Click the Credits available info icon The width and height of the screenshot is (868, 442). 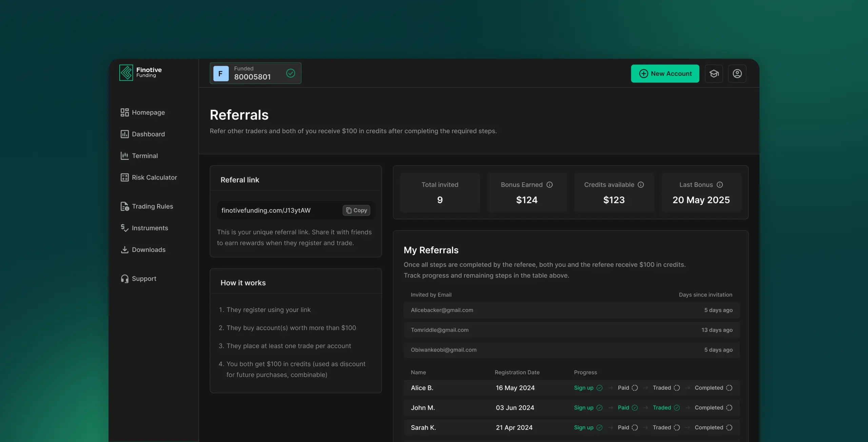coord(641,185)
